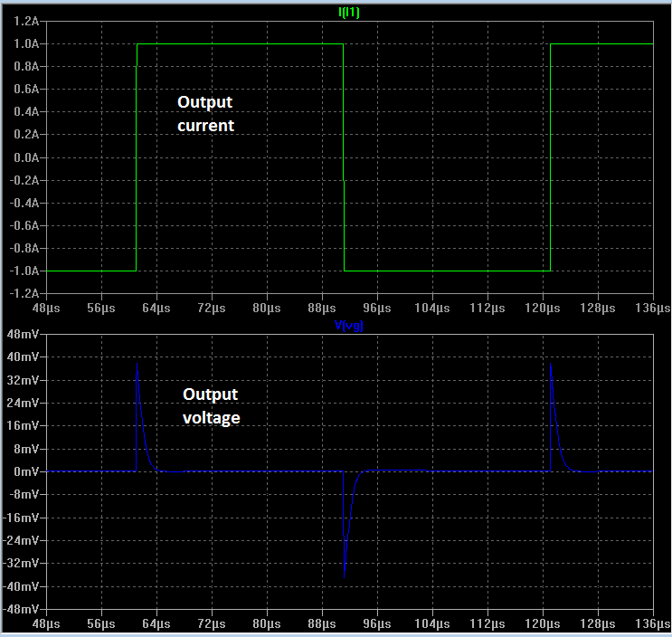
Task: Click the -48mV tick label on the voltage axis
Action: tap(21, 609)
